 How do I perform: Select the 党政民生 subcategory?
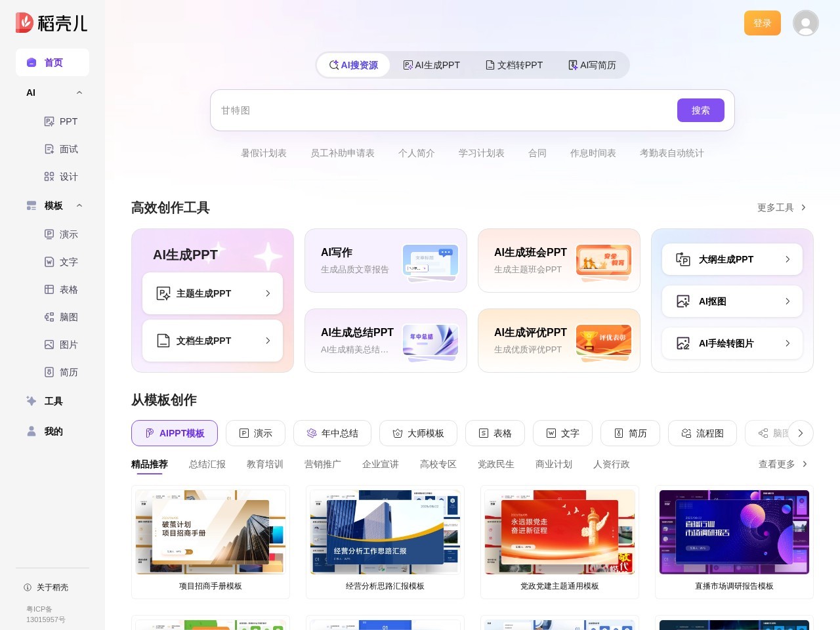(496, 464)
